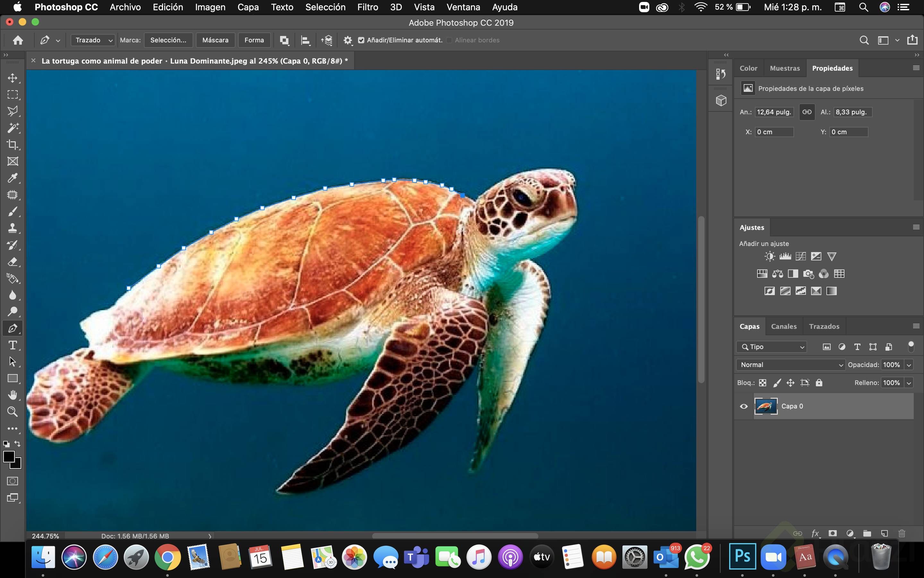924x578 pixels.
Task: Add a Curves adjustment
Action: coord(801,256)
